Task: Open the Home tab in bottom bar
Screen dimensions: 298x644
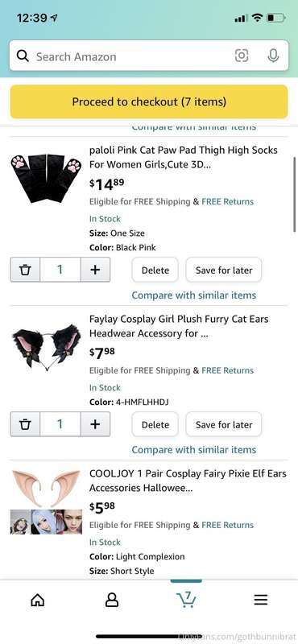Action: (x=37, y=600)
